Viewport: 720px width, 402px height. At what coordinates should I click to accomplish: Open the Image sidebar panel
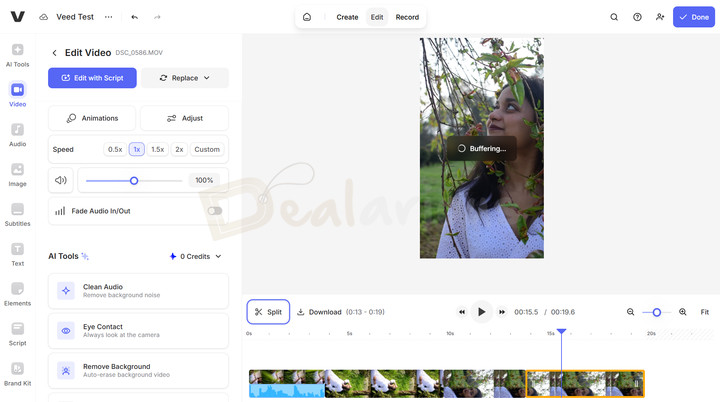[x=17, y=175]
